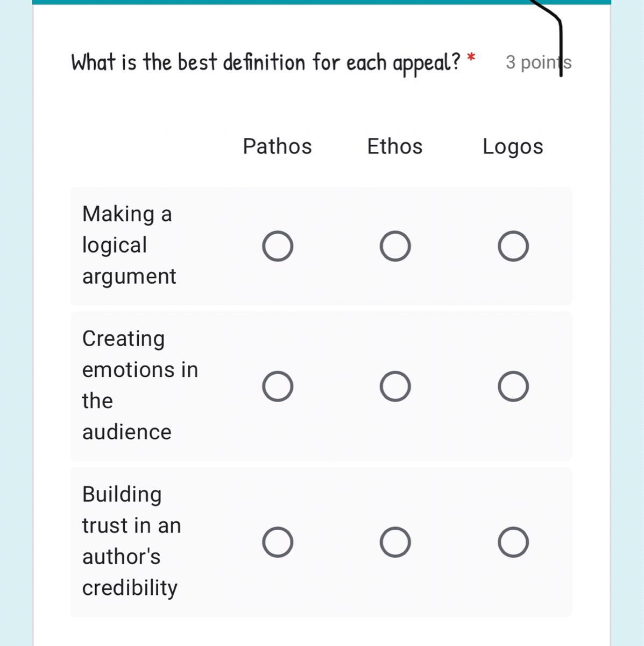644x646 pixels.
Task: Select Logos for Making a logical argument
Action: 513,247
